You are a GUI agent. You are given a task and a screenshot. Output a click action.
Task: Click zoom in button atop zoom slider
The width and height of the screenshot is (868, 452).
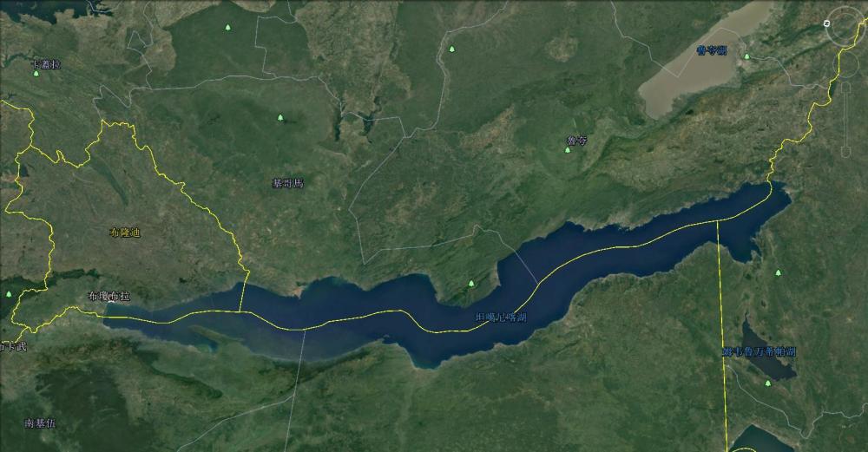[x=845, y=87]
